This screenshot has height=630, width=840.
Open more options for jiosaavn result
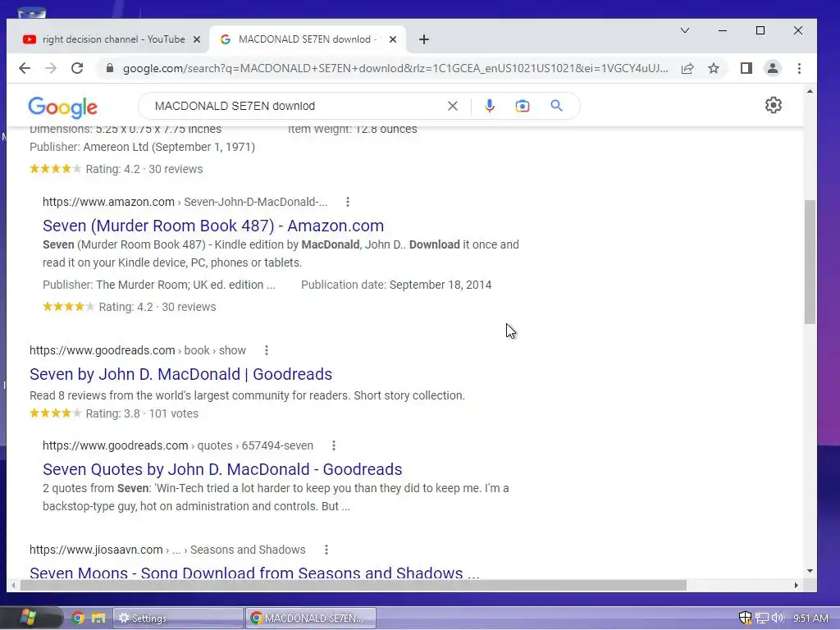326,550
